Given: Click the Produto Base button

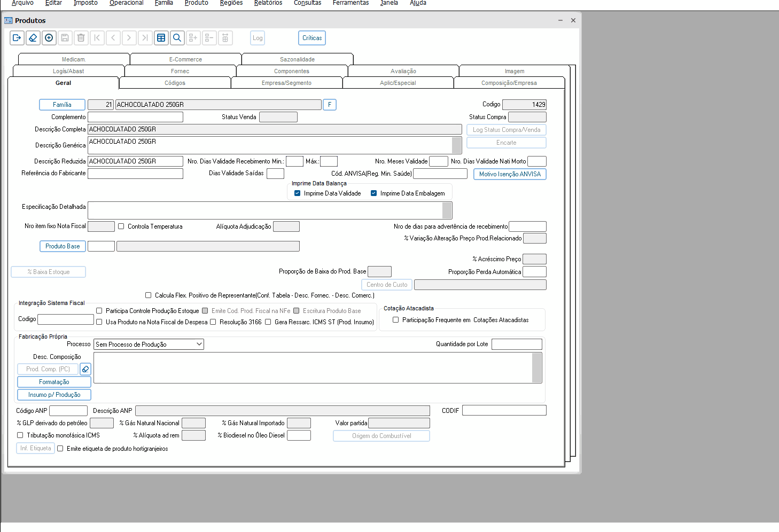Looking at the screenshot, I should [63, 246].
